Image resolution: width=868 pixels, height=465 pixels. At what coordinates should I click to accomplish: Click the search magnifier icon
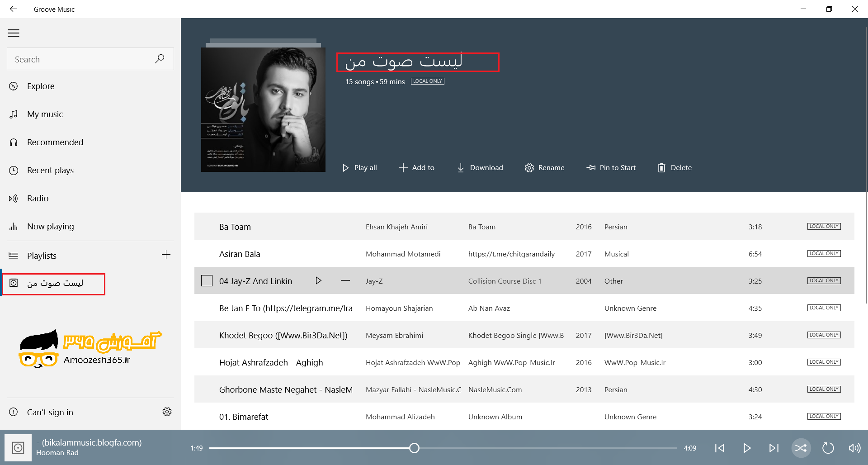160,59
